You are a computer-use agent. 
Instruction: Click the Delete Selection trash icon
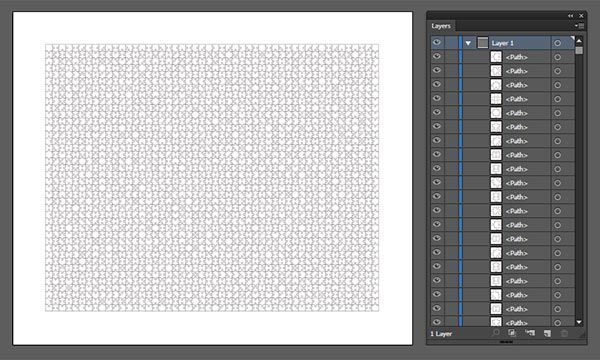(x=564, y=333)
